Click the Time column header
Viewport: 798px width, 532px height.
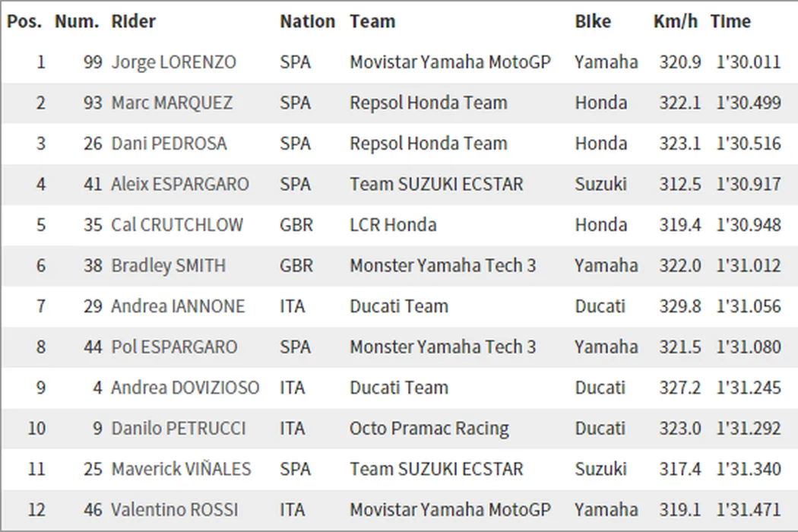point(730,21)
